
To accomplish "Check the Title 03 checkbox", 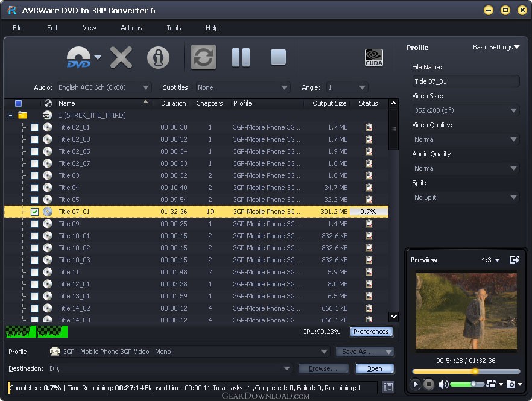I will point(34,175).
